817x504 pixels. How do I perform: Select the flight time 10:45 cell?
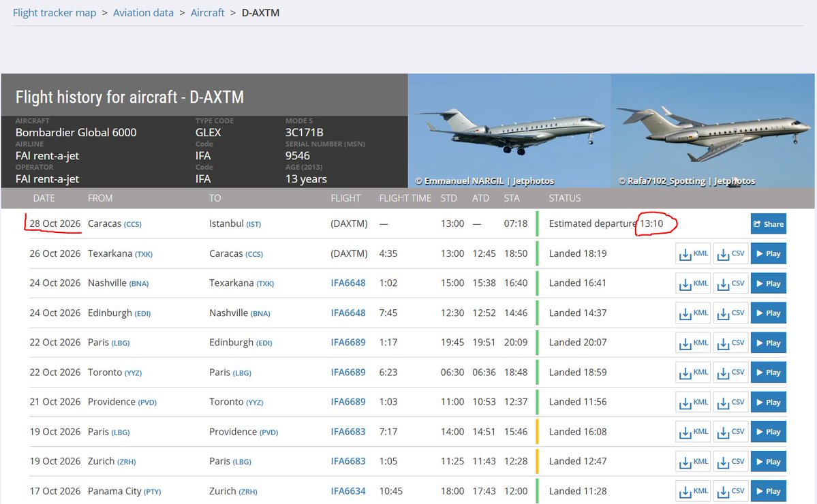tap(390, 491)
